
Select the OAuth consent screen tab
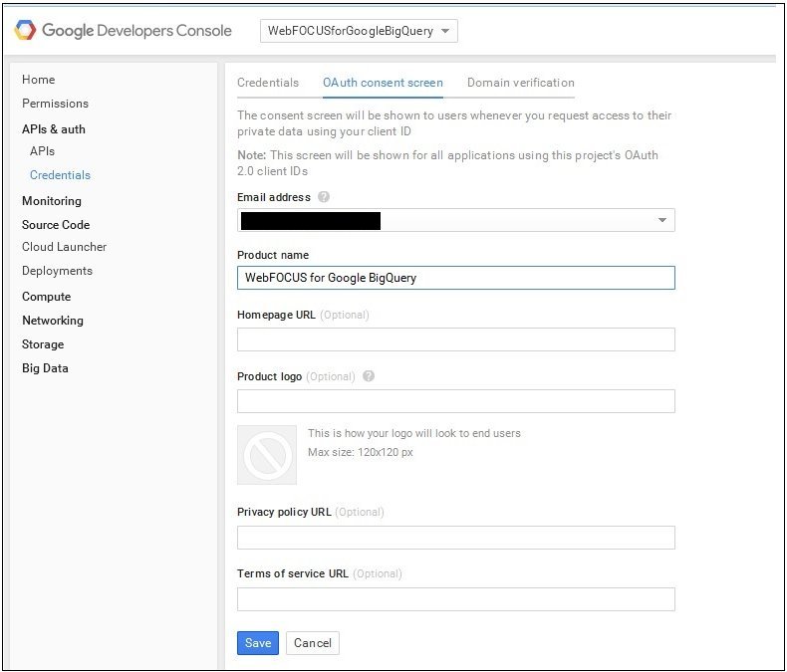(383, 83)
